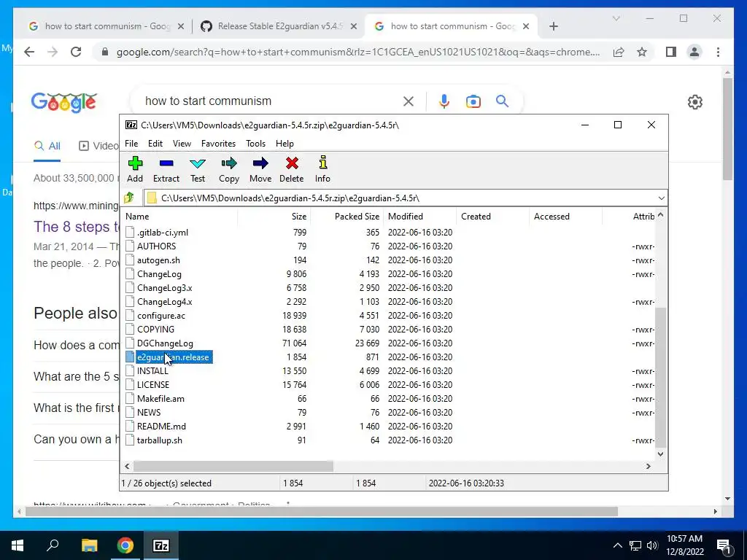
Task: Open Chrome tab search chevron
Action: [x=616, y=18]
